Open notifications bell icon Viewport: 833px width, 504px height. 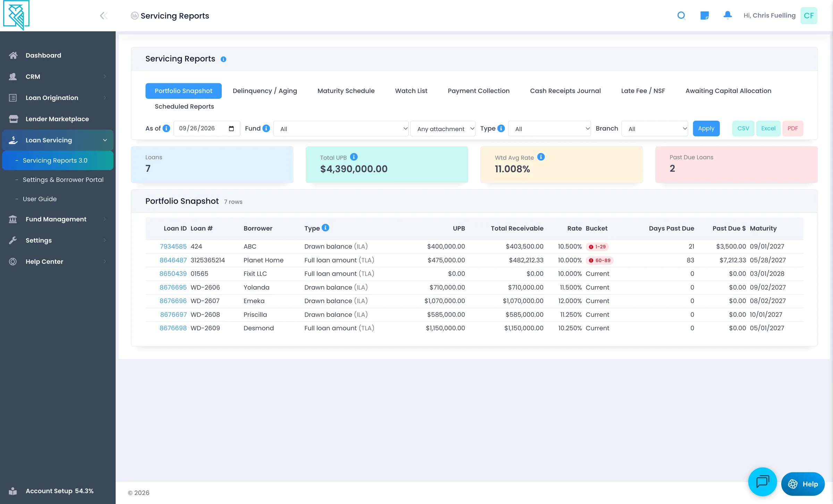727,15
